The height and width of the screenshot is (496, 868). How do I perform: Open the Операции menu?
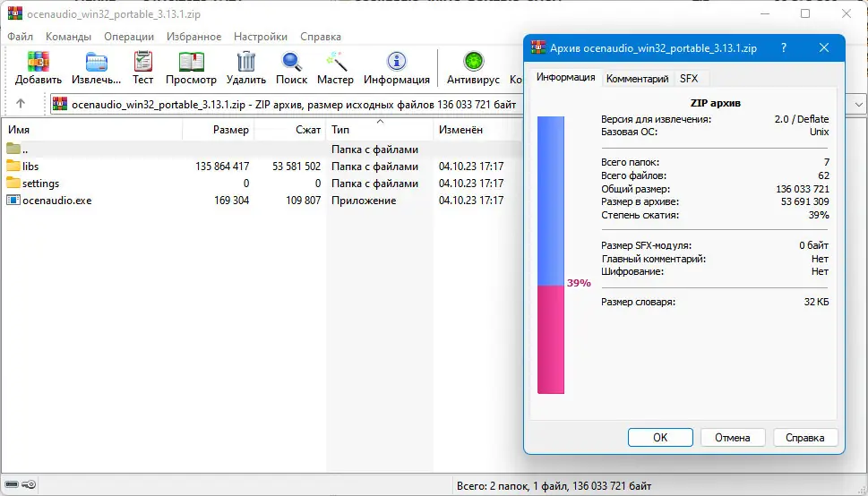point(129,37)
